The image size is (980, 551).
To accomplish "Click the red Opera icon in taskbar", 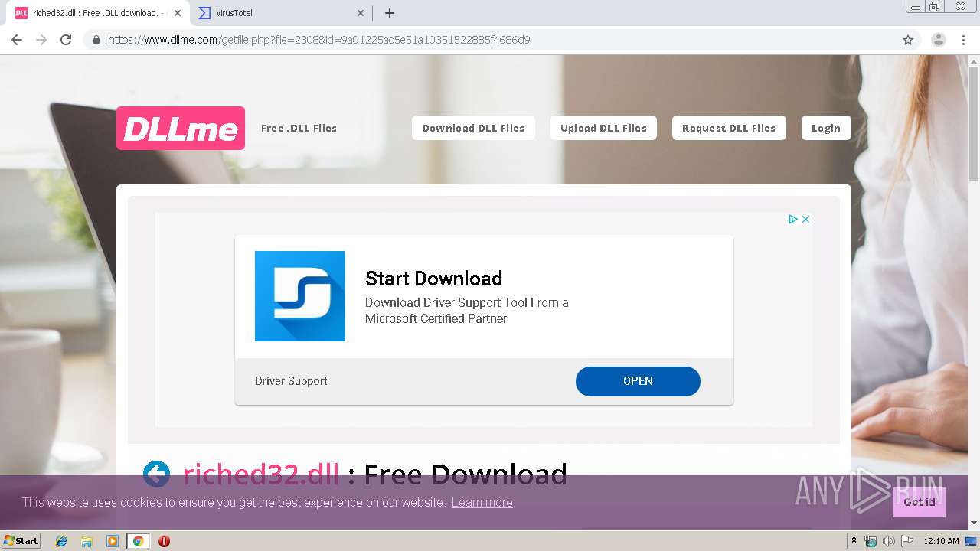I will coord(164,541).
